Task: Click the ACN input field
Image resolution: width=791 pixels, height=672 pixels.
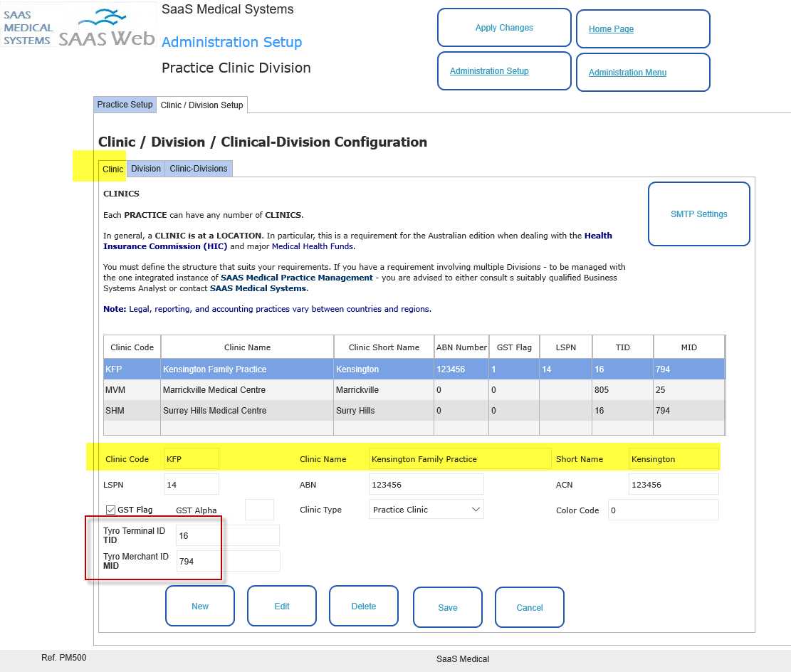Action: click(674, 484)
